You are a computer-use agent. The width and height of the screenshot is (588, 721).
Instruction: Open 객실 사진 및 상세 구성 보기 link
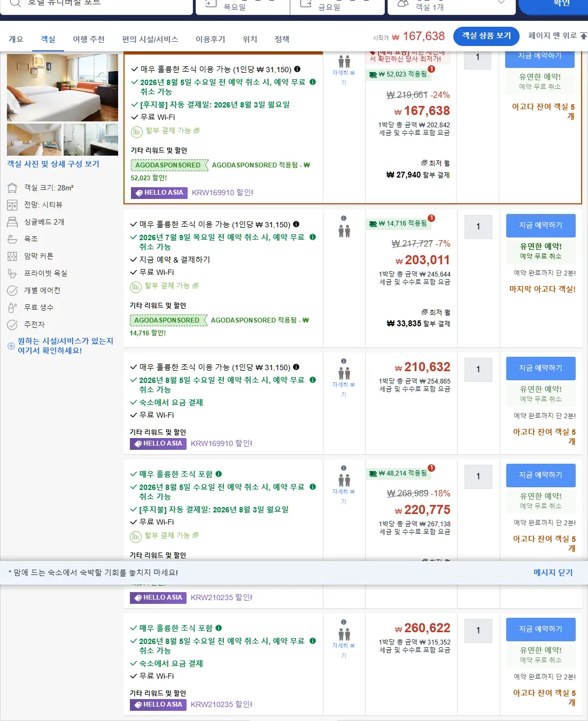(53, 164)
